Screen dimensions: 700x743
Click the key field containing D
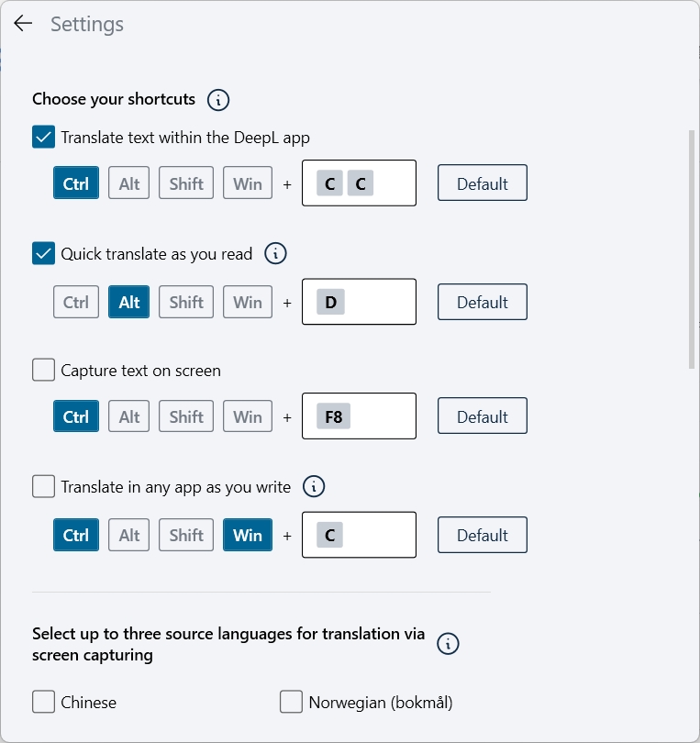[360, 302]
